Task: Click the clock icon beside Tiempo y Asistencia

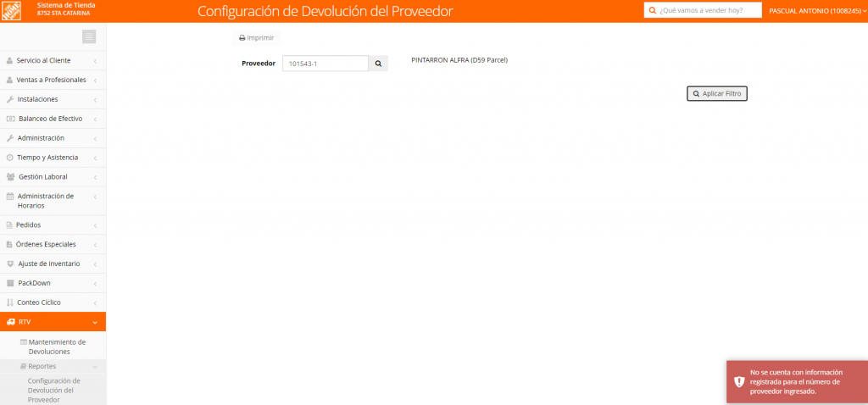Action: pyautogui.click(x=9, y=157)
